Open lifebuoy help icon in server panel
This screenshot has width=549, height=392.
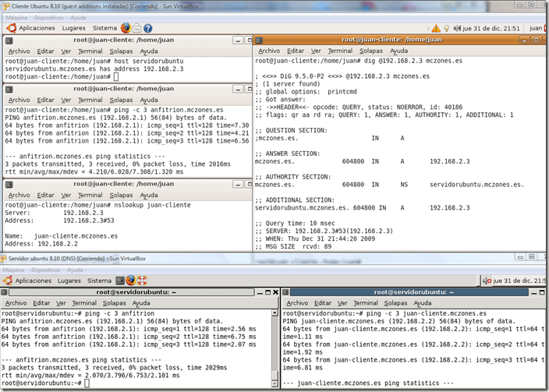(x=142, y=281)
